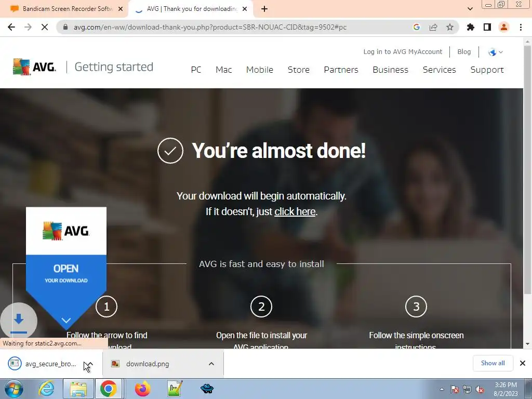Open the Support menu item
The image size is (532, 399).
click(x=487, y=70)
